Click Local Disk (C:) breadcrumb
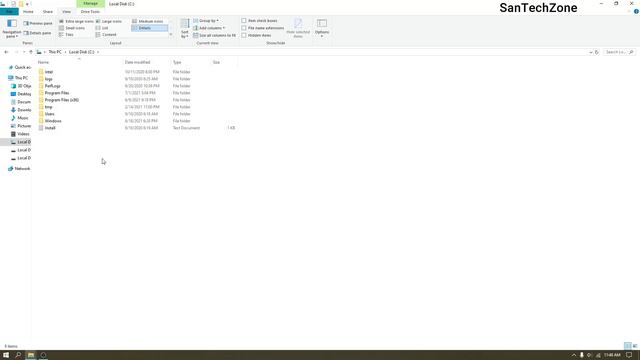Screen dimensions: 640x360 pyautogui.click(x=81, y=52)
